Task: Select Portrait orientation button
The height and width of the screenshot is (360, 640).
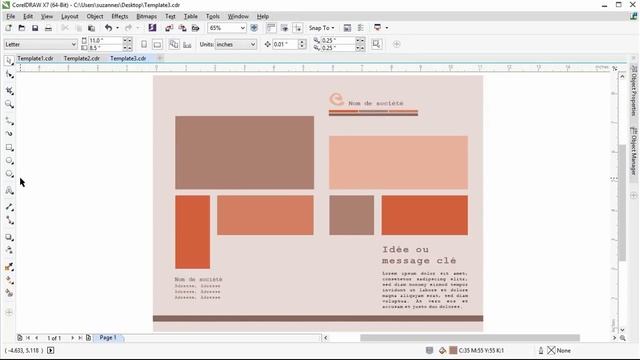Action: click(x=144, y=44)
